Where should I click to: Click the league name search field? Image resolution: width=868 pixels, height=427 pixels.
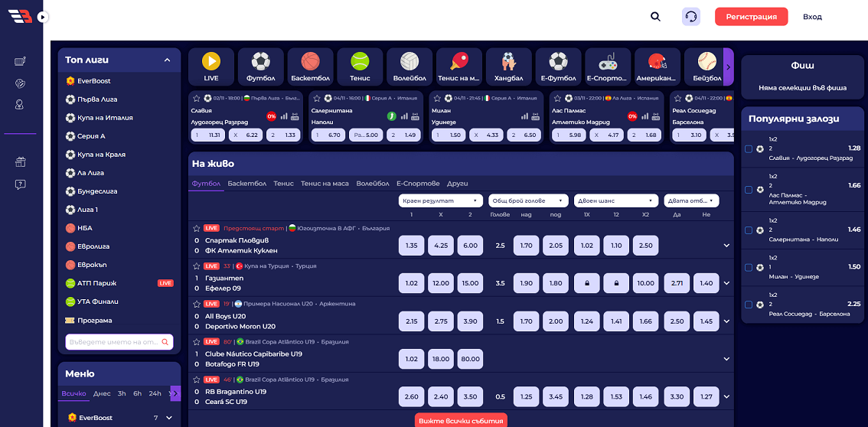tap(115, 342)
